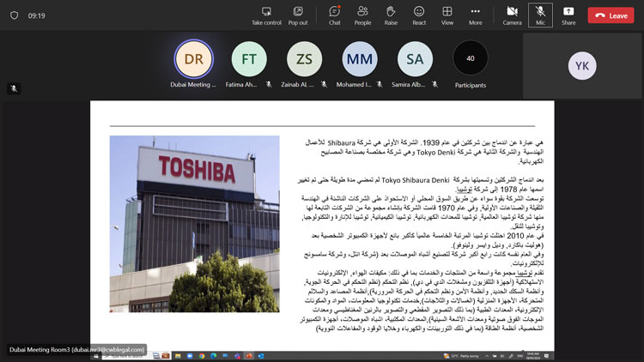
Task: Expand the 40 Participants overflow circle
Action: [x=470, y=58]
